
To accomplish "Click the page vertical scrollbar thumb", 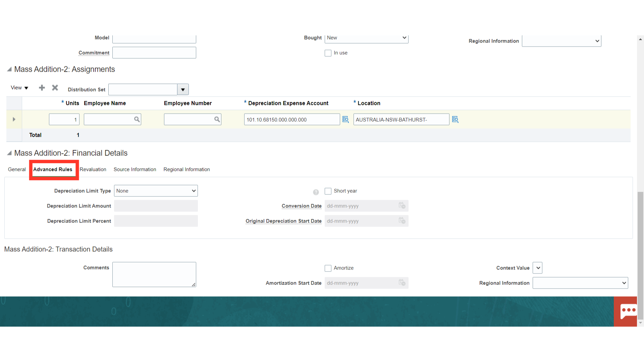I will tap(640, 255).
